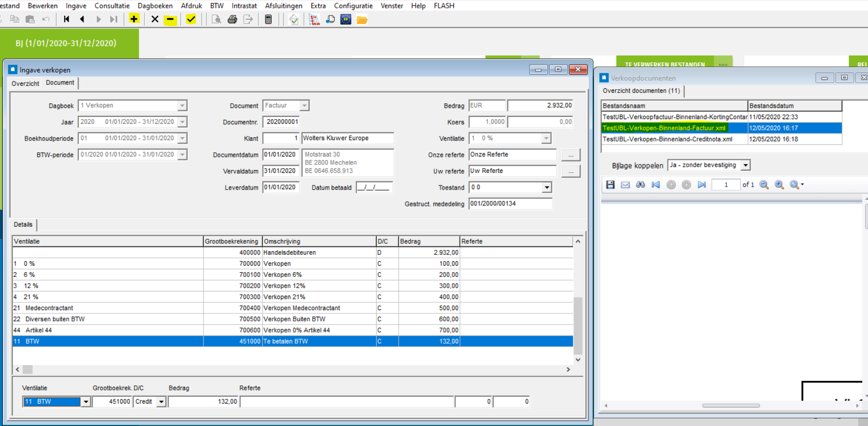Switch to the Overzicht tab
Image resolution: width=868 pixels, height=426 pixels.
pyautogui.click(x=25, y=83)
